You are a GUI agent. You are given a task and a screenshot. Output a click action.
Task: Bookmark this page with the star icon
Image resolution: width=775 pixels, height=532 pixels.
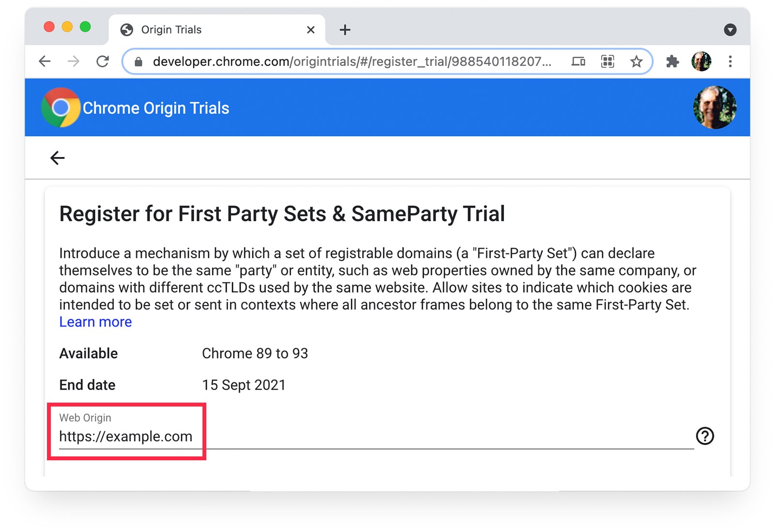[636, 62]
